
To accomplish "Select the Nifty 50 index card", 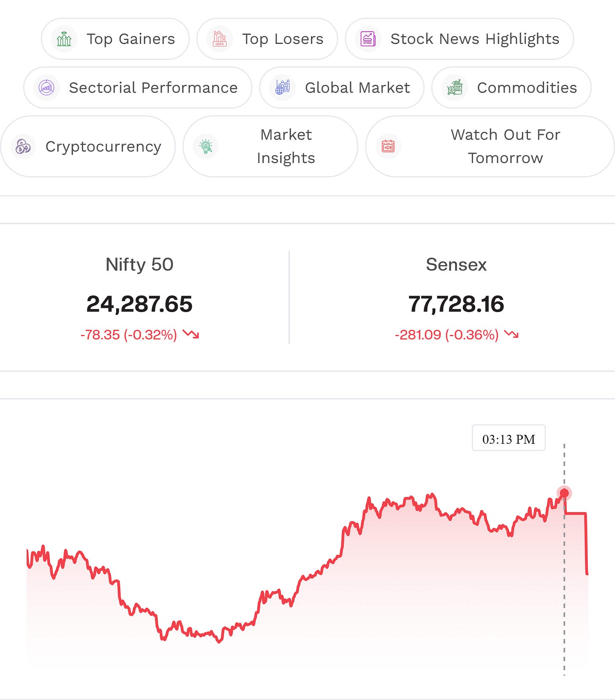I will tap(139, 298).
